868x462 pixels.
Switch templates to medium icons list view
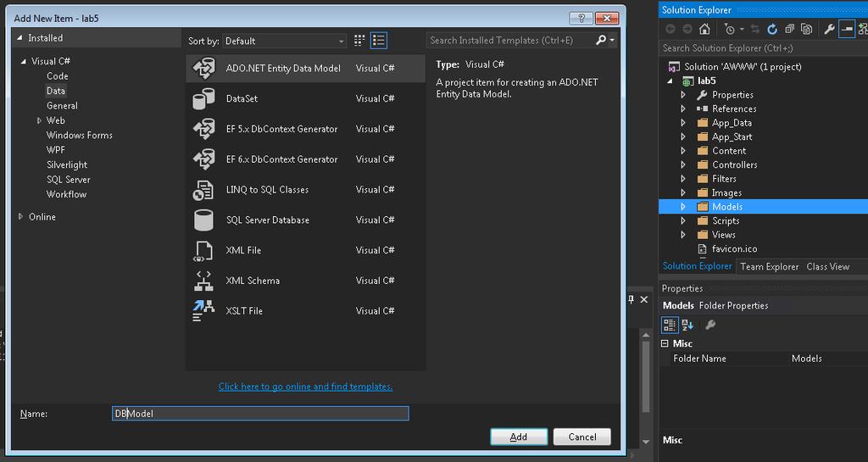pos(379,41)
